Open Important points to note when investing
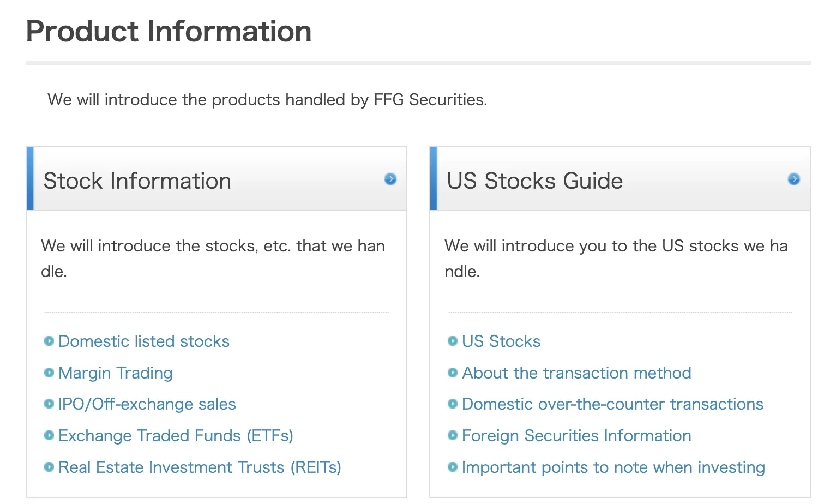818x504 pixels. (x=613, y=467)
